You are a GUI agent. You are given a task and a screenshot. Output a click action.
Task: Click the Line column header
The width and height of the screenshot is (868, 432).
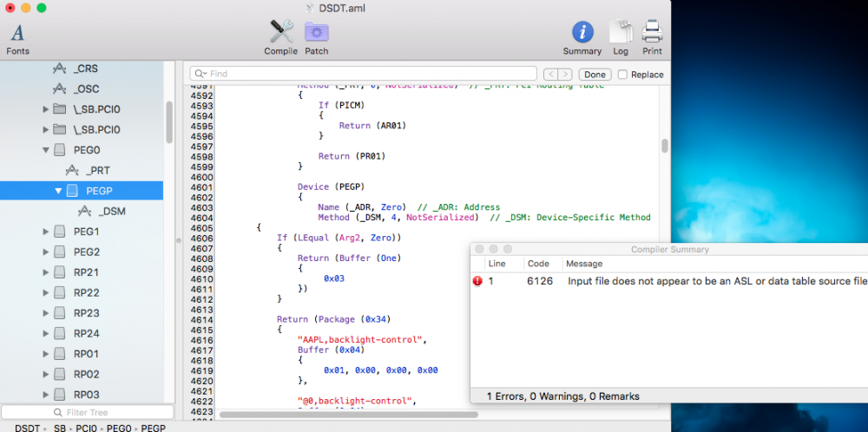[496, 264]
